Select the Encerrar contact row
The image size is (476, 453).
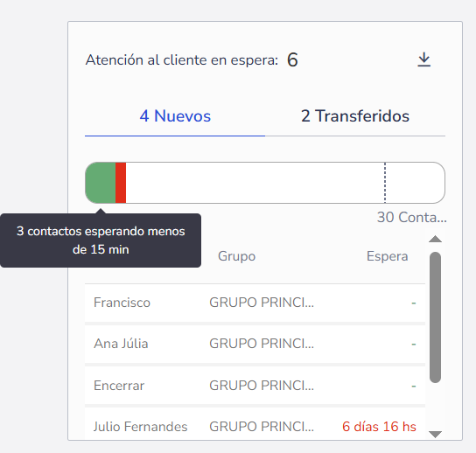click(255, 386)
